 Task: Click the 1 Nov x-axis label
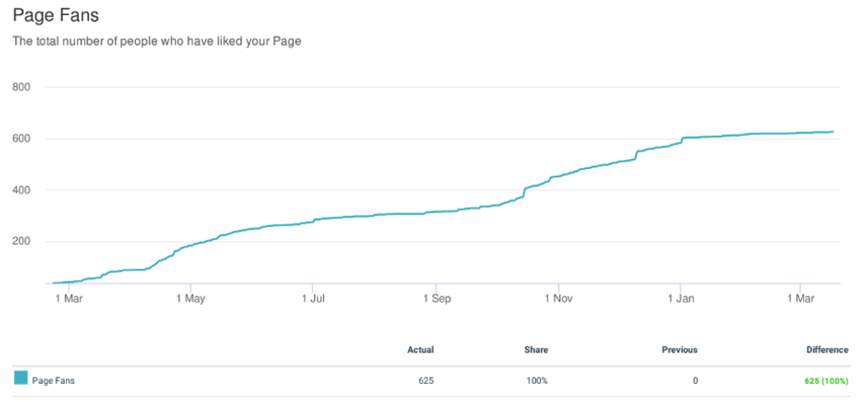558,297
